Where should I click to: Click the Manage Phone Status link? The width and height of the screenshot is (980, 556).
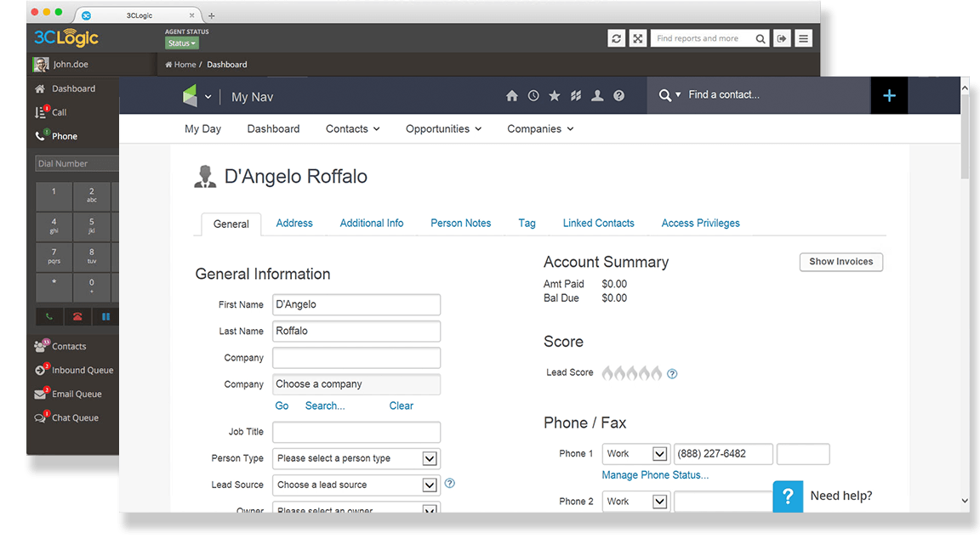[655, 475]
